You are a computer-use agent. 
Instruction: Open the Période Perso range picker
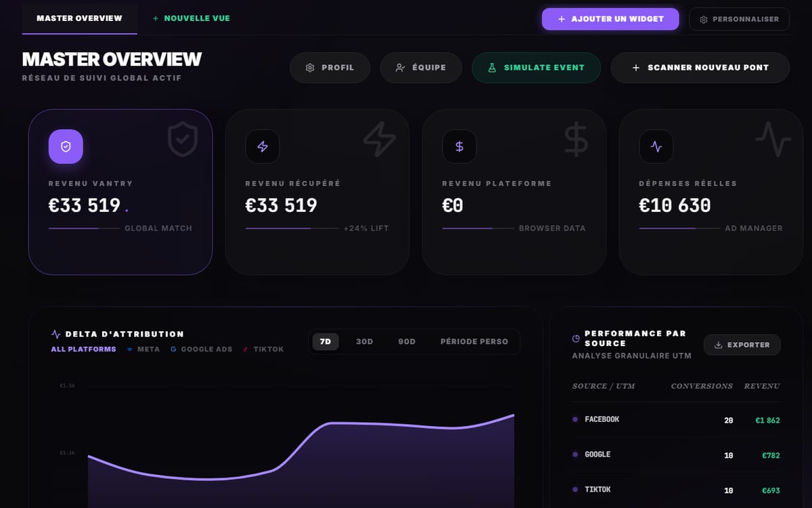click(x=474, y=341)
